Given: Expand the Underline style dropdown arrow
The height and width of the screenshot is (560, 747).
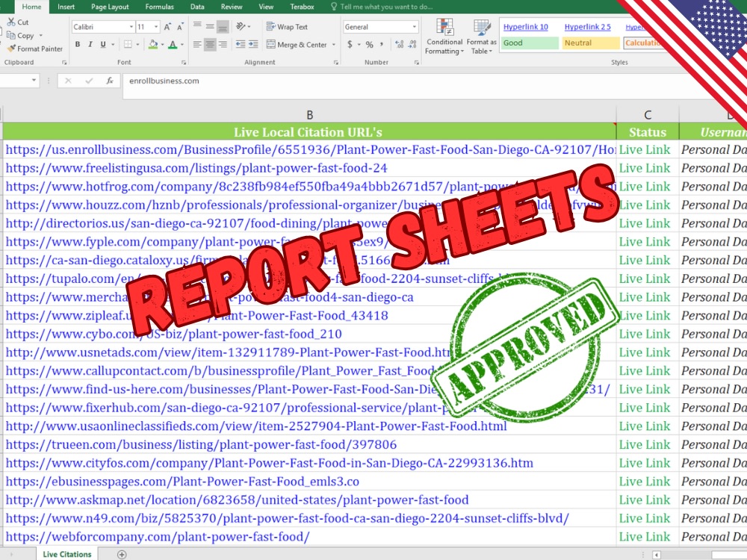Looking at the screenshot, I should coord(113,45).
